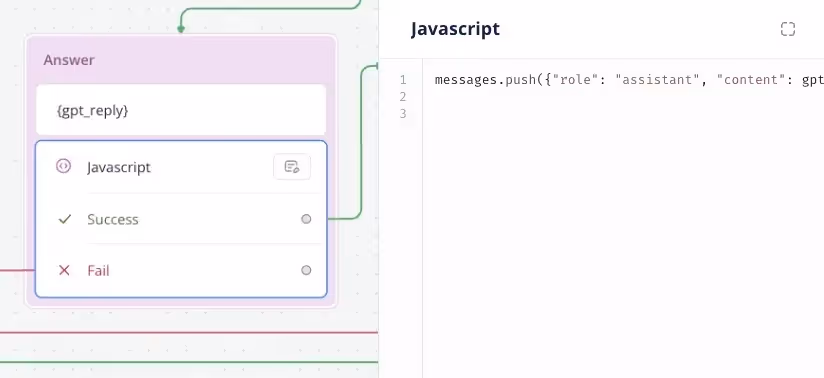This screenshot has width=824, height=378.
Task: Edit the {gpt_reply} message field
Action: (181, 110)
